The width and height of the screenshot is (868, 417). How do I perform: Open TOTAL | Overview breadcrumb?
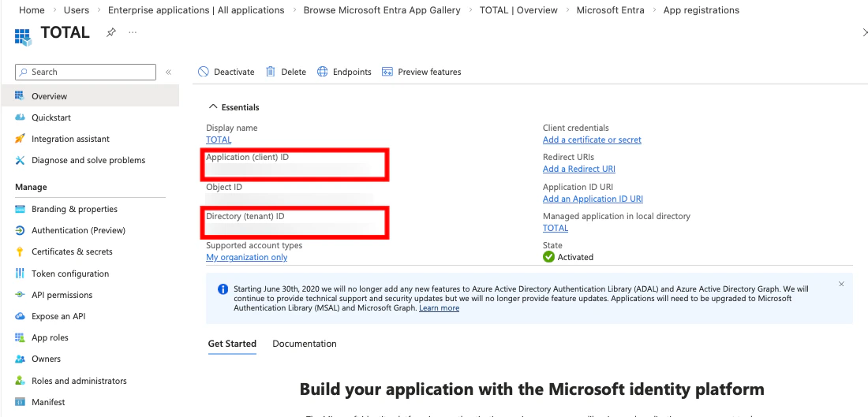[518, 10]
